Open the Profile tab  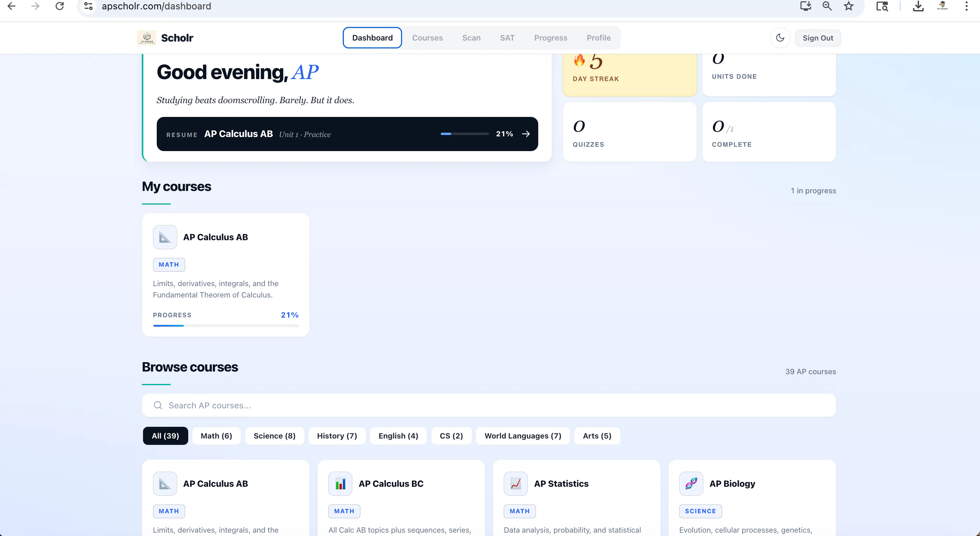click(x=599, y=38)
